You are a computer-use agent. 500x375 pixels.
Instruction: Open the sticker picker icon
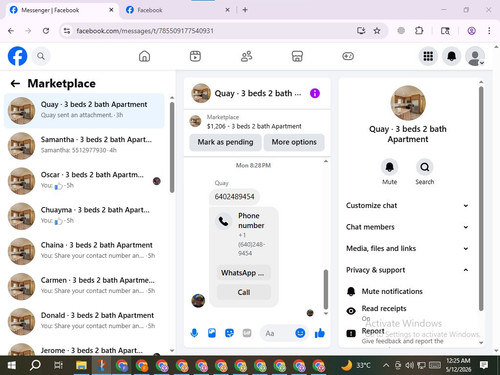(x=229, y=333)
